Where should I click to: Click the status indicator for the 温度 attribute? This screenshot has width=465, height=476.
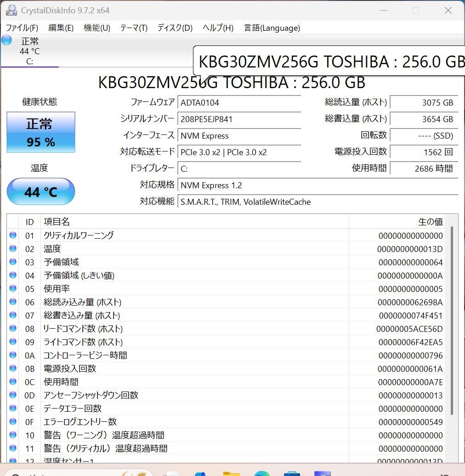tap(13, 249)
